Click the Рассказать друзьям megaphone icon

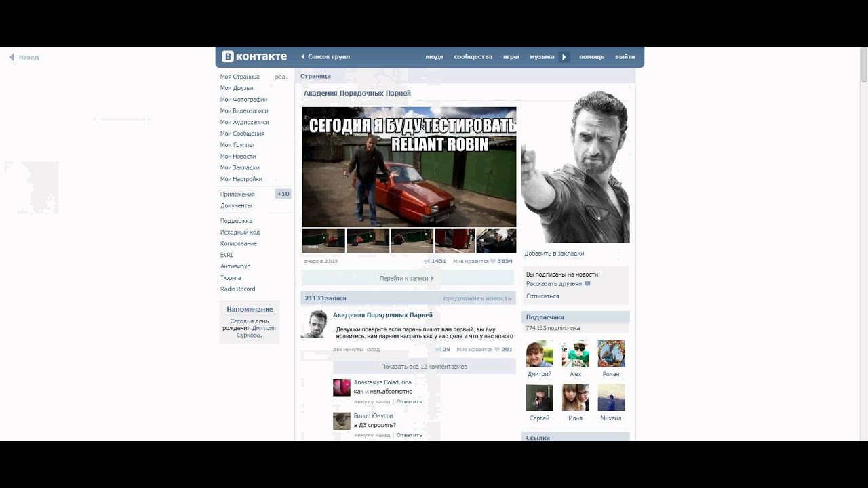pyautogui.click(x=587, y=284)
